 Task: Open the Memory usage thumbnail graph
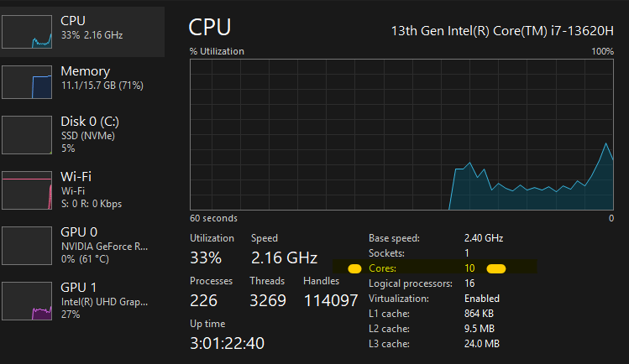(27, 82)
